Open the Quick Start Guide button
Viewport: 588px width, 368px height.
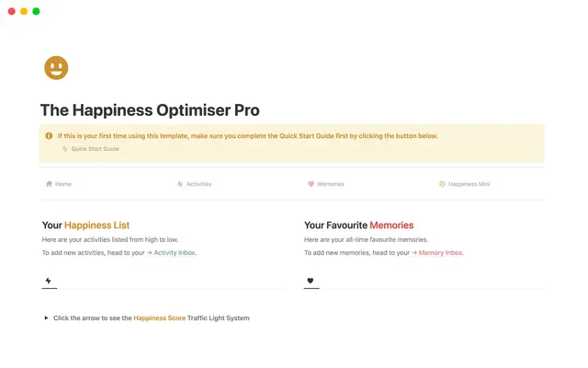click(x=95, y=148)
